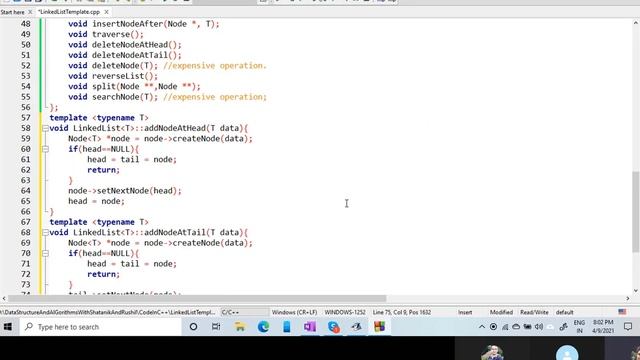Click the scroll-up arrow of the vertical scrollbar

tap(636, 23)
